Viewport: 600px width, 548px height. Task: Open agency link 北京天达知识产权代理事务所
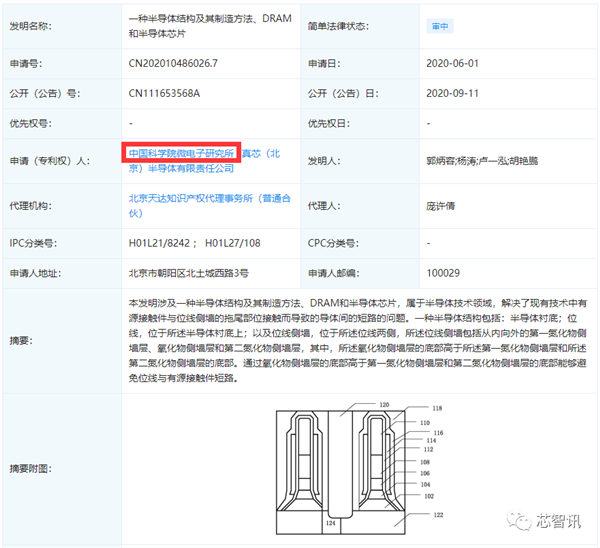click(x=210, y=206)
